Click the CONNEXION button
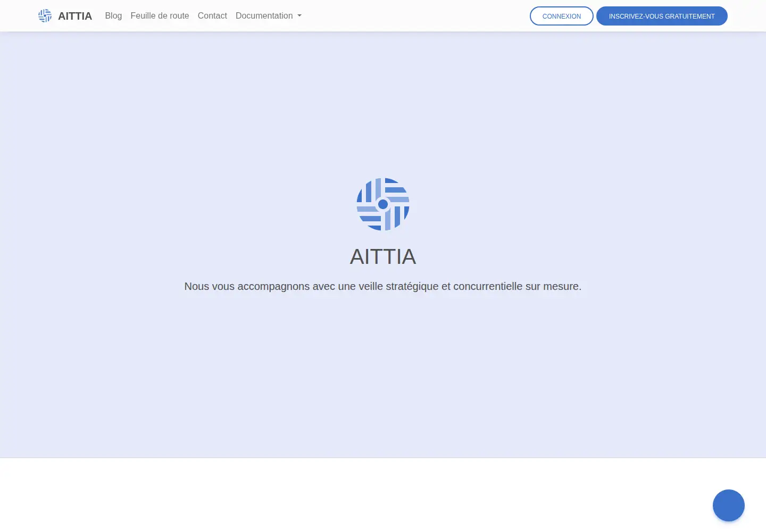 click(x=562, y=16)
